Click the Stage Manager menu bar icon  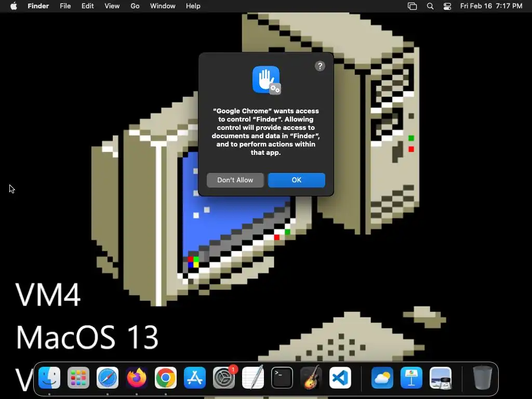(412, 6)
